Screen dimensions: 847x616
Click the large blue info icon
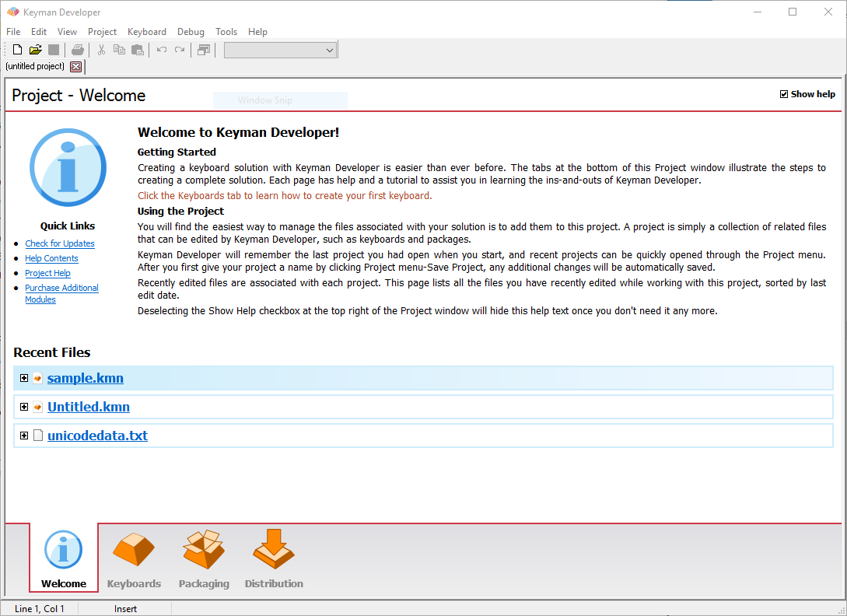68,167
